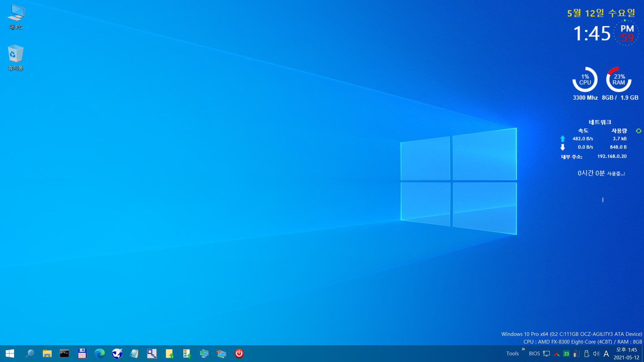This screenshot has height=362, width=644.
Task: Open safely remove USB hardware tray icon
Action: [587, 354]
